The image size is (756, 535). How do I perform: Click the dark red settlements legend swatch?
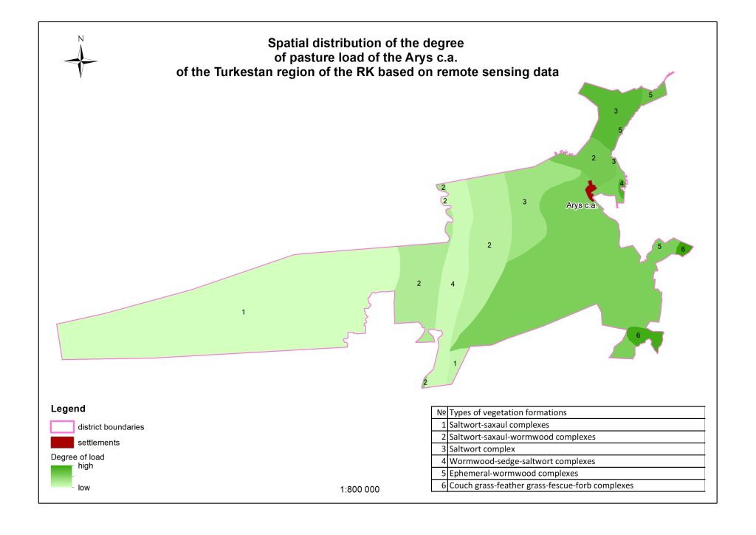tap(61, 443)
